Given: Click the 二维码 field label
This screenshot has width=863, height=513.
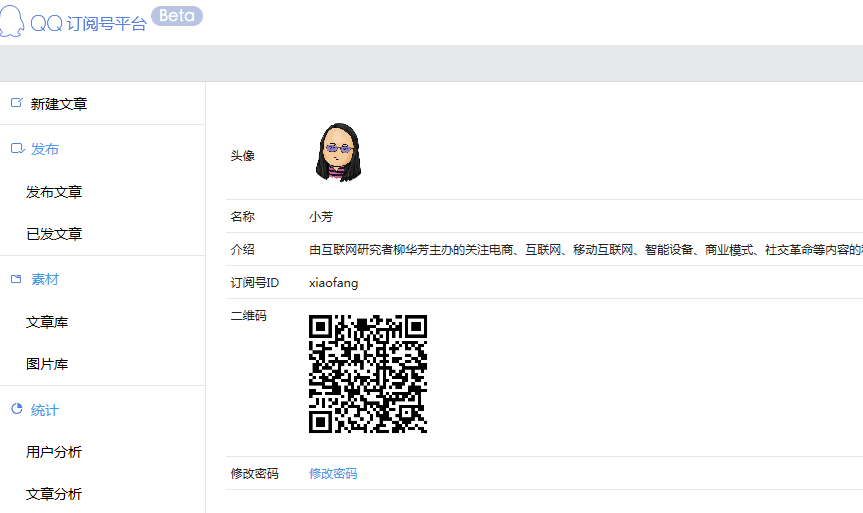Looking at the screenshot, I should 249,315.
